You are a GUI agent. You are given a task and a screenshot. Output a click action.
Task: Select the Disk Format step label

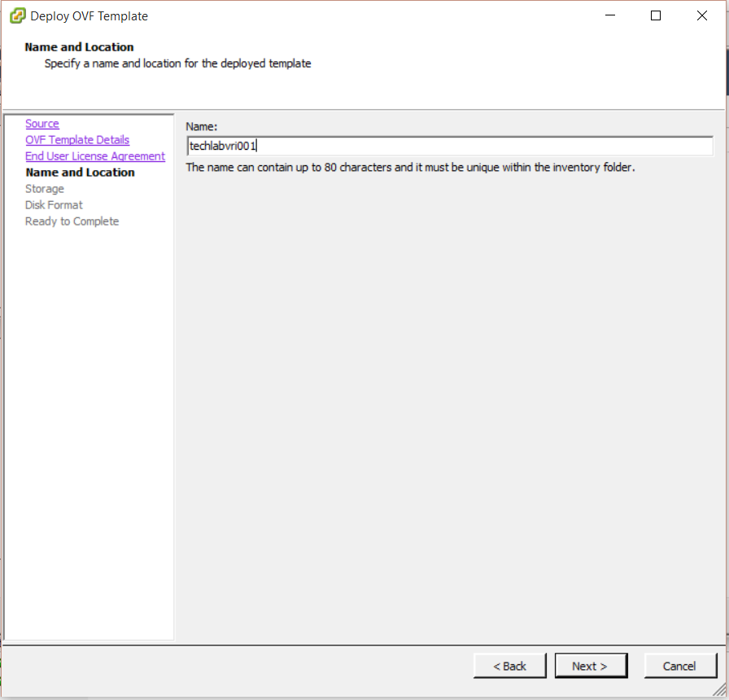tap(54, 205)
